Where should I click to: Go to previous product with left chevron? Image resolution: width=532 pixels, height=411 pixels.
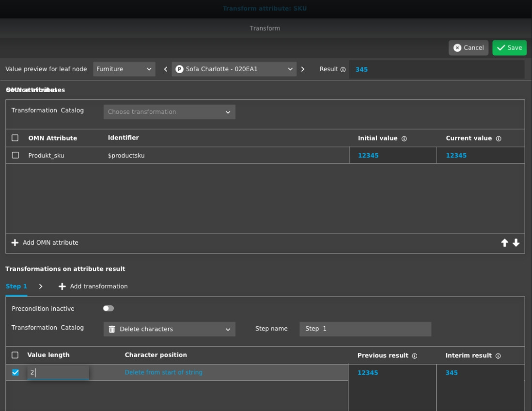coord(165,69)
